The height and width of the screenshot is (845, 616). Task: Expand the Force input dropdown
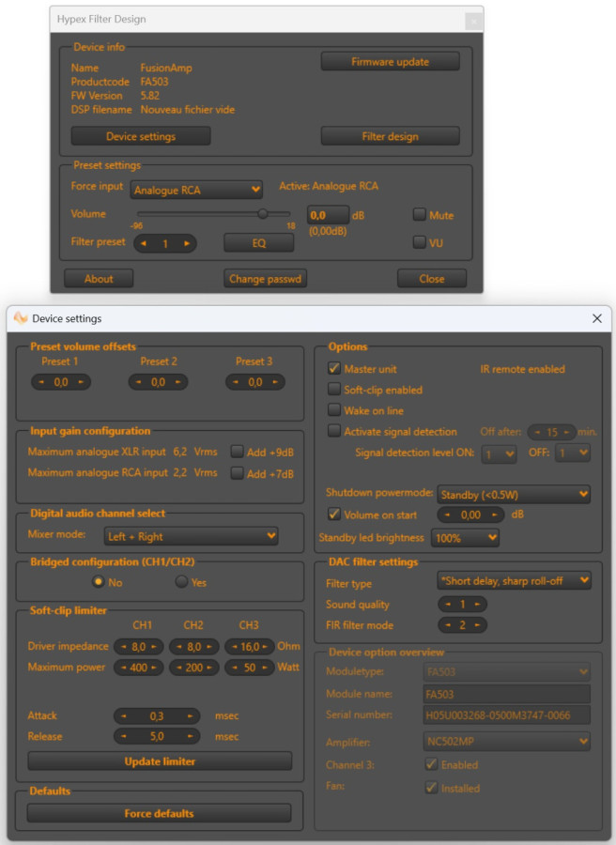196,190
